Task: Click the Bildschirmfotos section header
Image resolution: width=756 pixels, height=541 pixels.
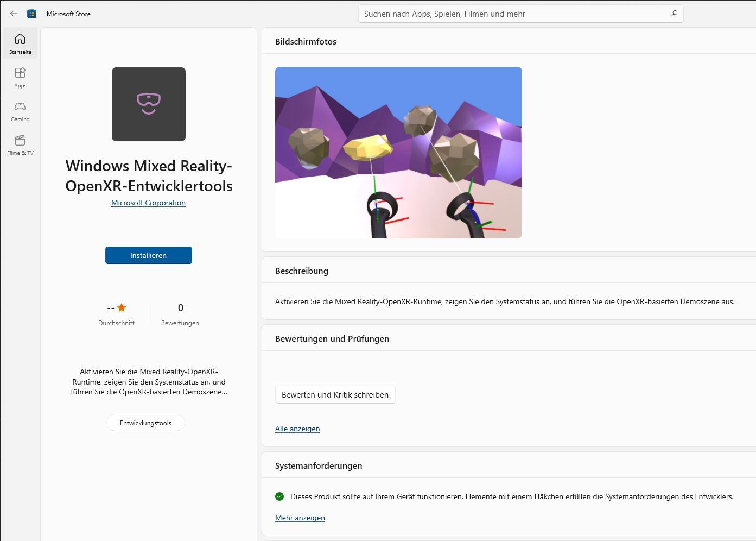Action: tap(306, 41)
